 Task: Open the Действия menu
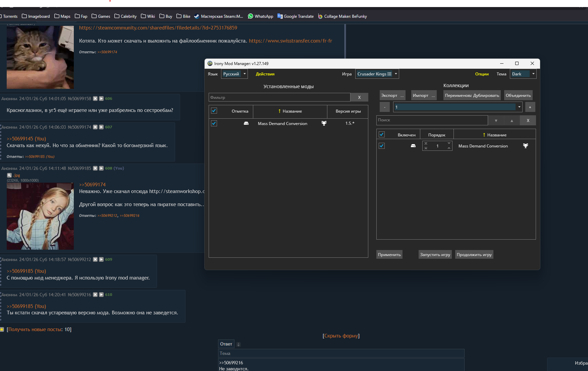265,74
